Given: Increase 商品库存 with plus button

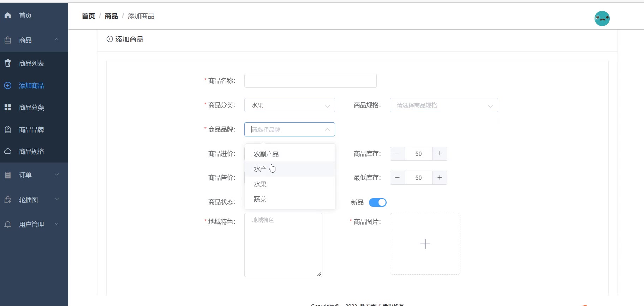Looking at the screenshot, I should (440, 154).
